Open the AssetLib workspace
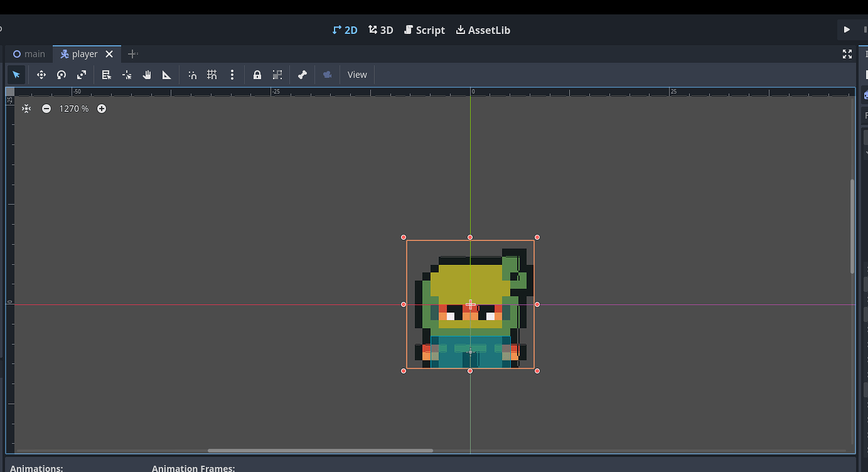Image resolution: width=868 pixels, height=472 pixels. (483, 30)
